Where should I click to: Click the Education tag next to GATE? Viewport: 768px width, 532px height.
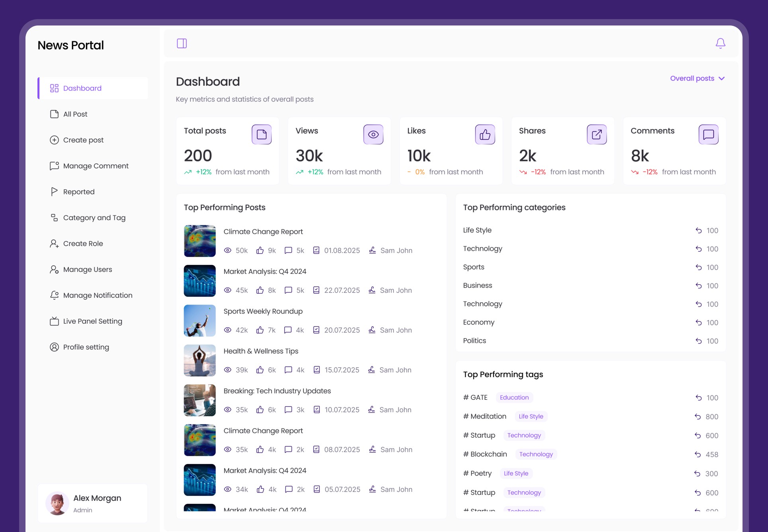514,397
